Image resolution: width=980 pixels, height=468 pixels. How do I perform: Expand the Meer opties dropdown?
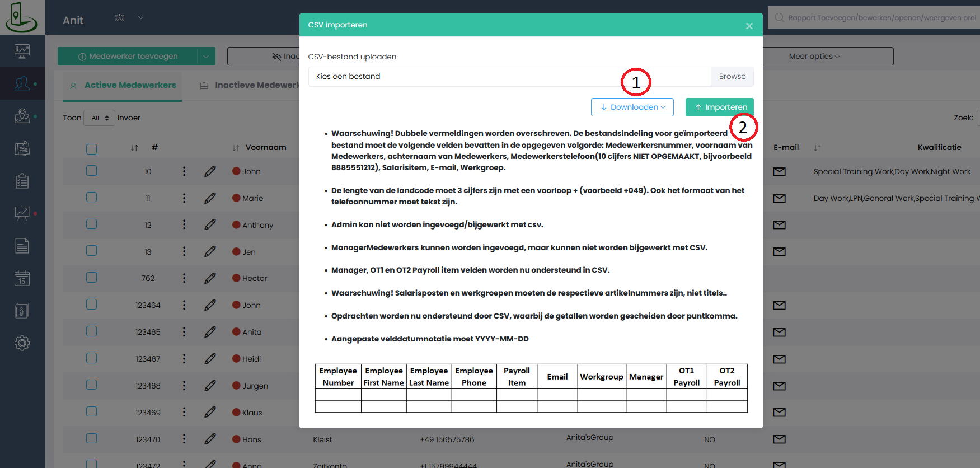point(814,57)
